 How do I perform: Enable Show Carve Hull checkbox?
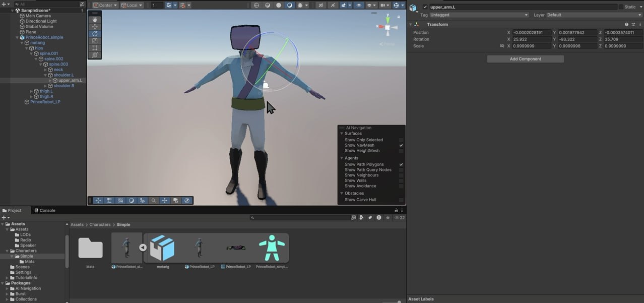click(x=401, y=200)
